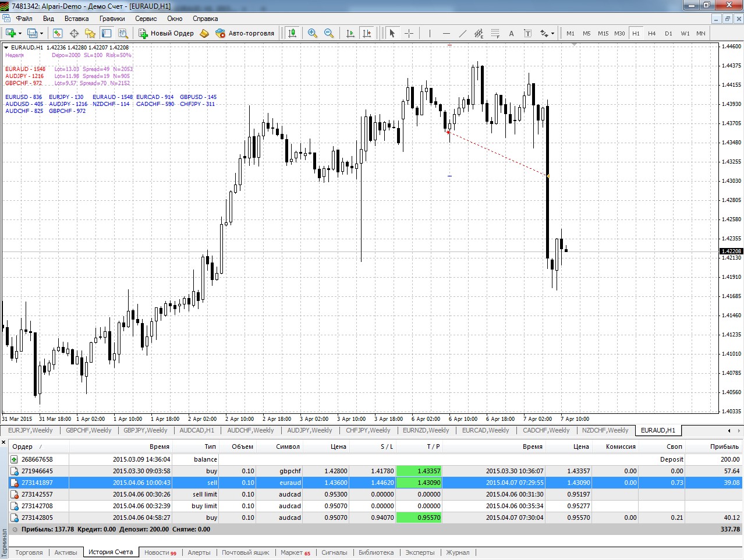Screen dimensions: 744x560
Task: Click the new chart icon
Action: tap(11, 33)
